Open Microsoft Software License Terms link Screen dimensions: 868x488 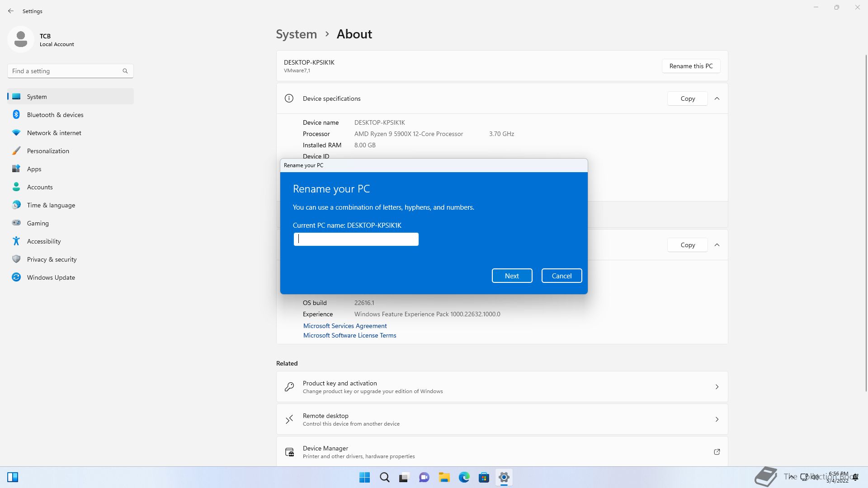349,335
